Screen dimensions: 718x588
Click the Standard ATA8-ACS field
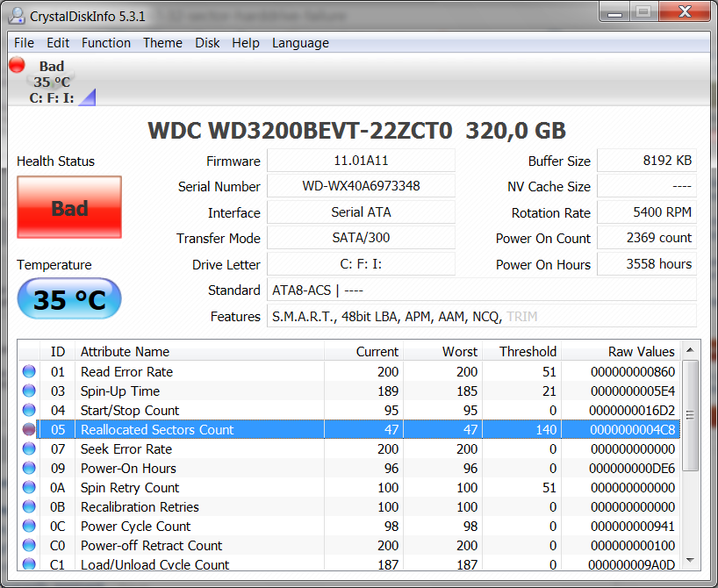[482, 290]
